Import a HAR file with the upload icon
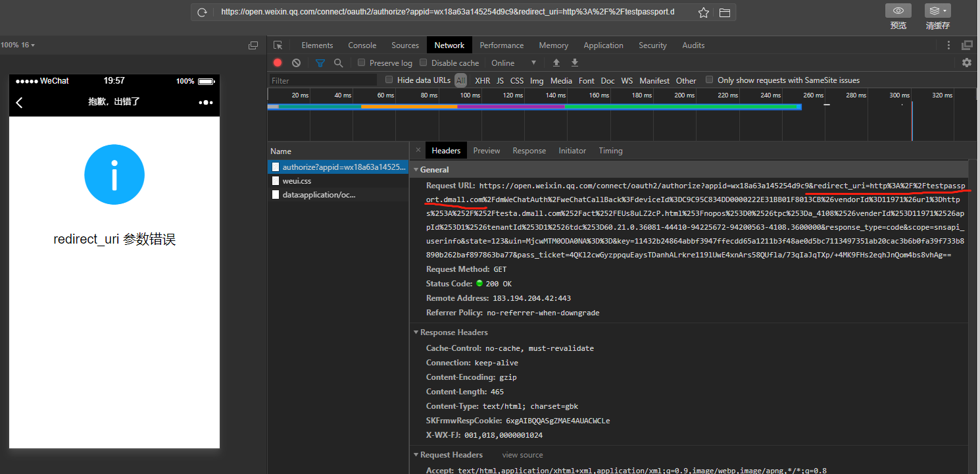 556,63
